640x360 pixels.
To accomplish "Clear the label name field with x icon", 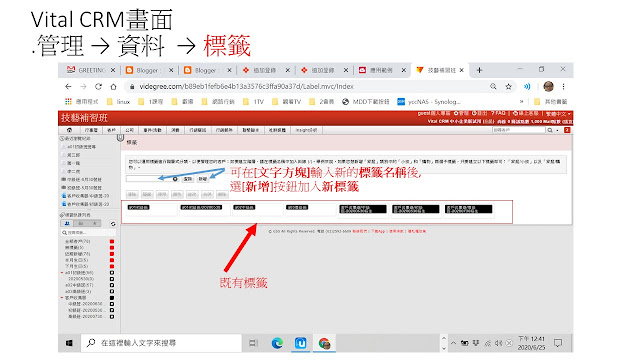I will point(175,179).
